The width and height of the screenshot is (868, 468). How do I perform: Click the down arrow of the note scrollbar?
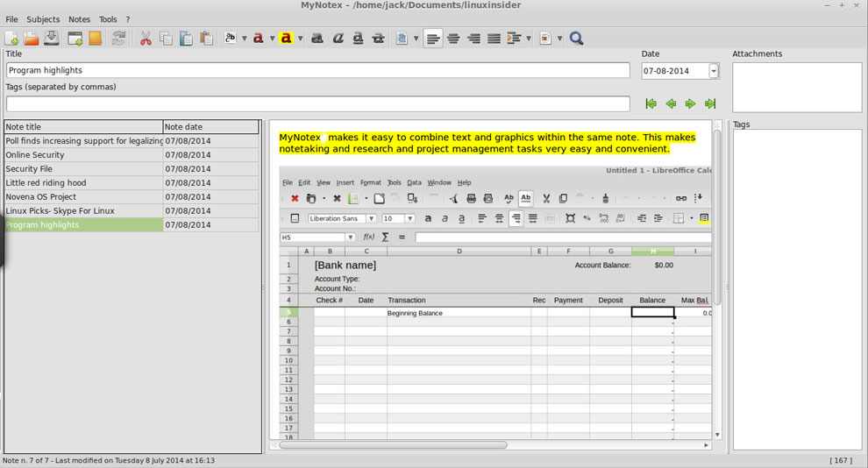(x=717, y=435)
